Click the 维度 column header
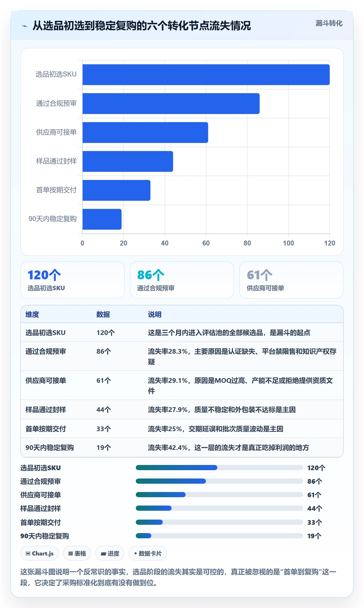Image resolution: width=364 pixels, height=608 pixels. pyautogui.click(x=32, y=314)
